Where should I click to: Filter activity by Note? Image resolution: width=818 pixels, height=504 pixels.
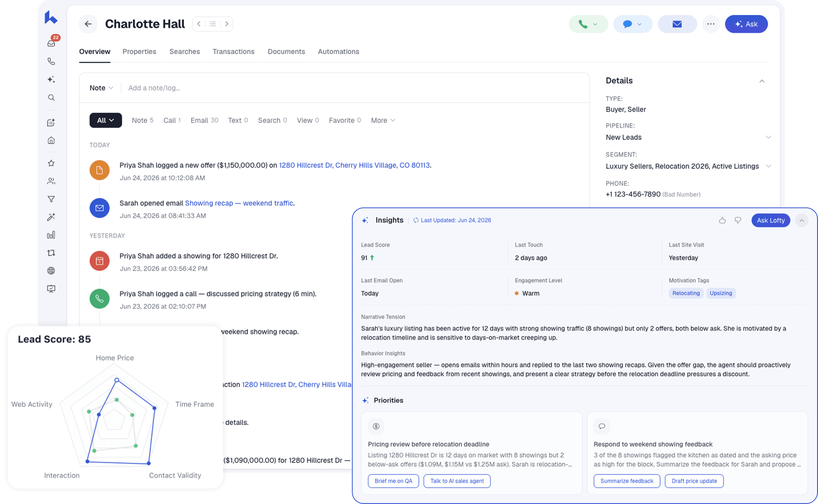pyautogui.click(x=142, y=120)
